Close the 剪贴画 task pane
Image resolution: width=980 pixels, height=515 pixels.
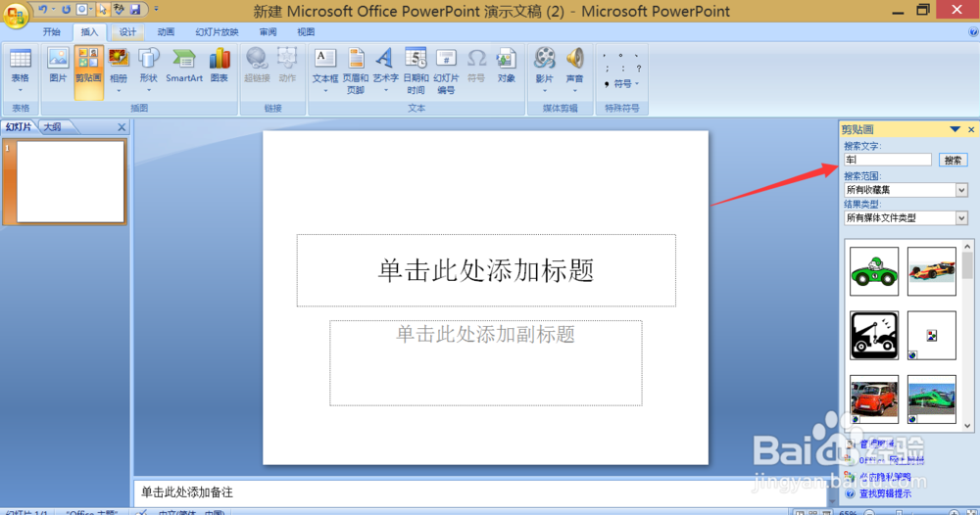[971, 130]
